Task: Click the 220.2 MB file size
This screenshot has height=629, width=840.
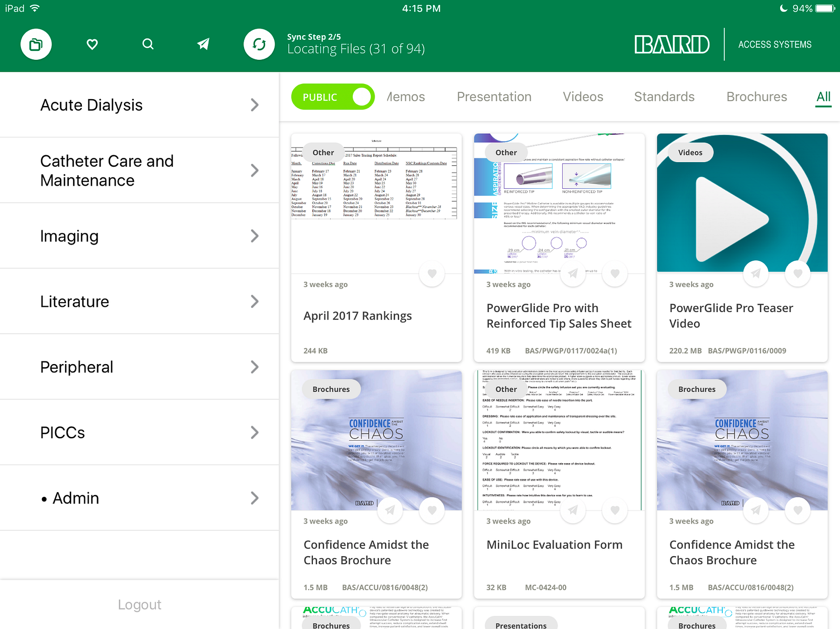Action: [685, 351]
